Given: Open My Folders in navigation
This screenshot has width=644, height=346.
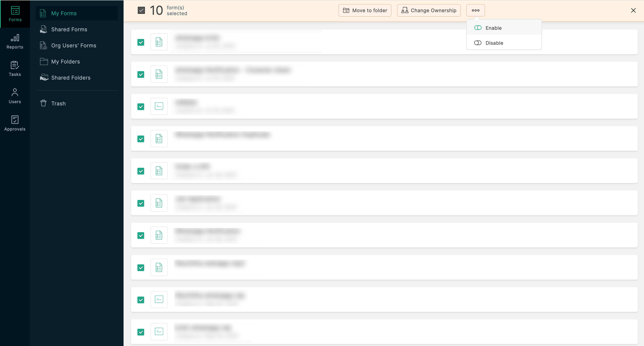Looking at the screenshot, I should coord(66,62).
